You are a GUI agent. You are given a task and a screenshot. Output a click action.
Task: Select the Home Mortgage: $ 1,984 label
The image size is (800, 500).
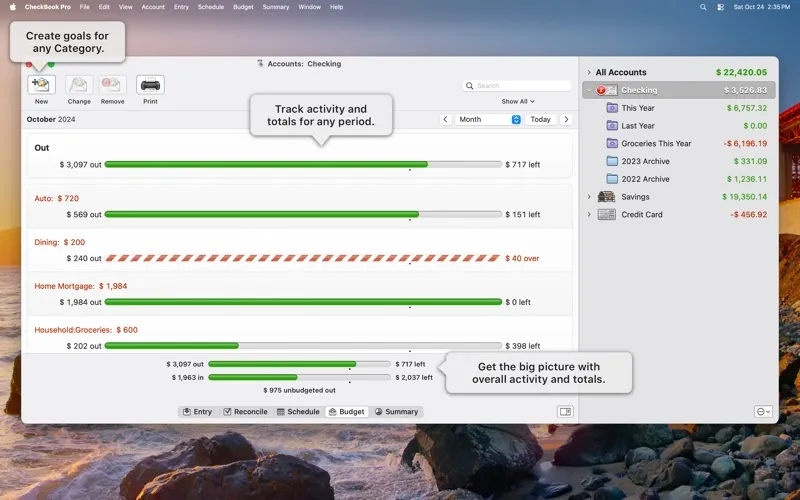81,286
